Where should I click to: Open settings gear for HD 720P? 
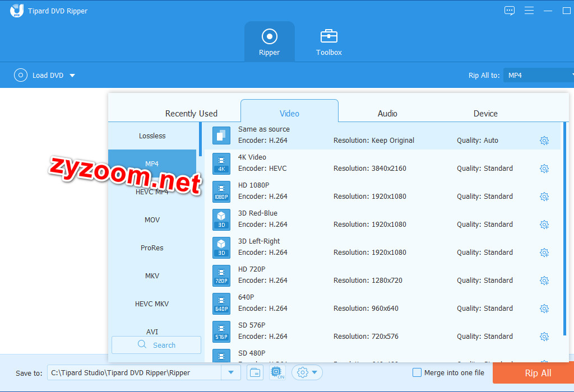click(544, 281)
